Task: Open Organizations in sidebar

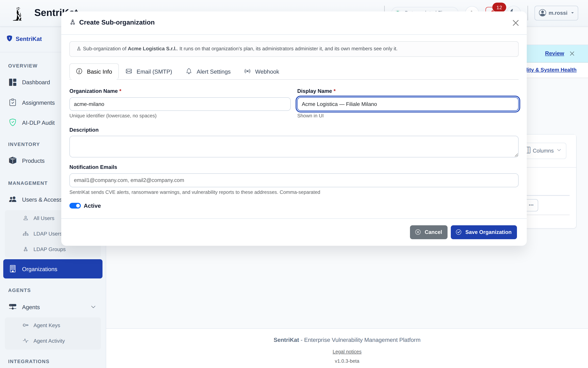Action: point(53,269)
